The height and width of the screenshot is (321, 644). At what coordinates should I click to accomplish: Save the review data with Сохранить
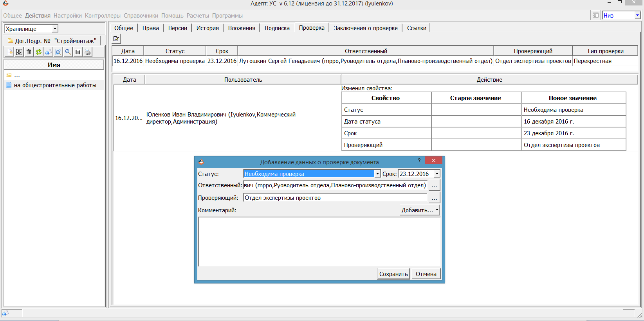(x=393, y=274)
